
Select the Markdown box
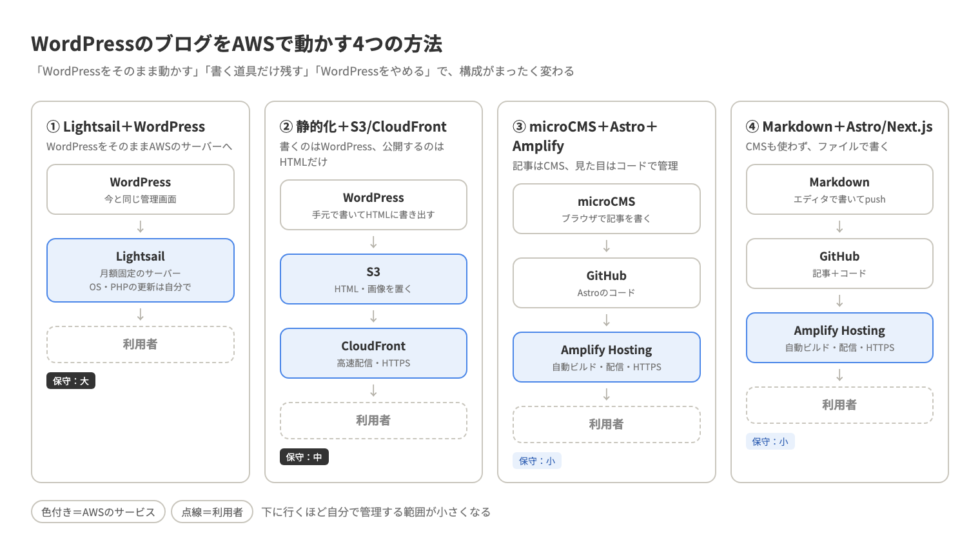pyautogui.click(x=839, y=189)
